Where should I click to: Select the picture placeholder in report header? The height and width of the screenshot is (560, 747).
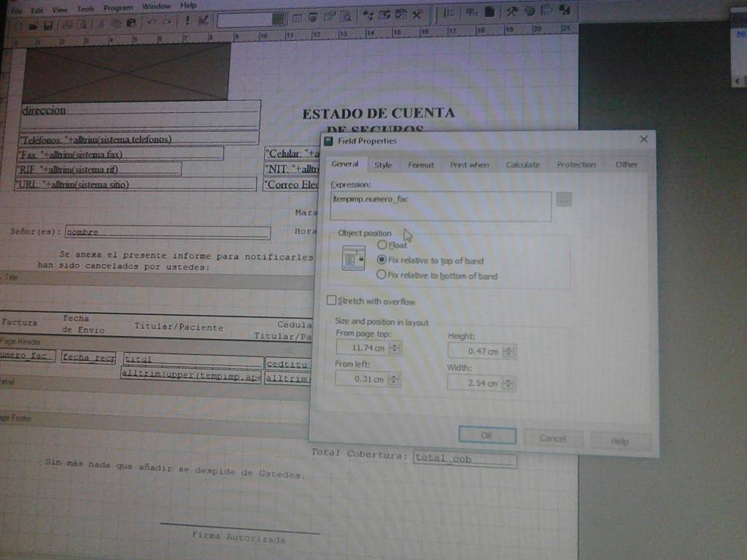(125, 72)
